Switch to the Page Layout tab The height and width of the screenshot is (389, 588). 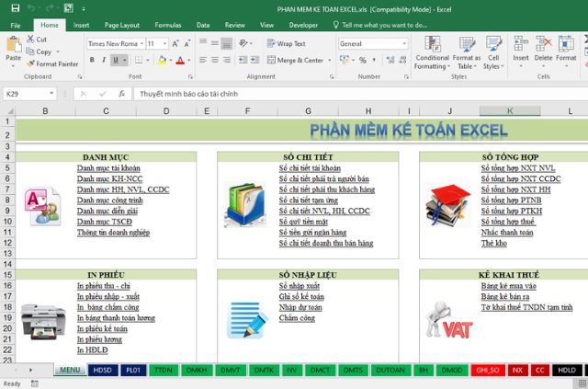click(122, 25)
